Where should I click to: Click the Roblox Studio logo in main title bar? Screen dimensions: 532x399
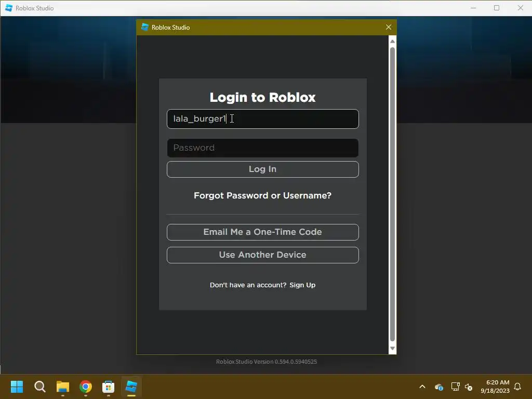[9, 8]
